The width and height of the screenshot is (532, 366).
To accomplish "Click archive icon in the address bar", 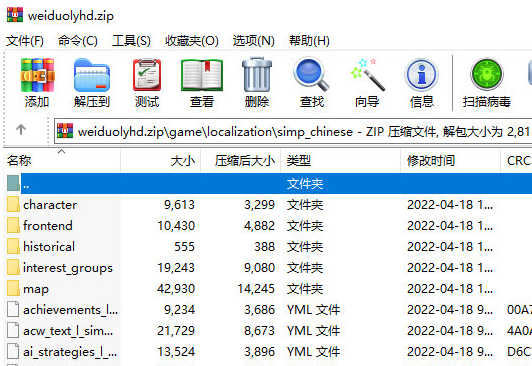I will pos(65,131).
